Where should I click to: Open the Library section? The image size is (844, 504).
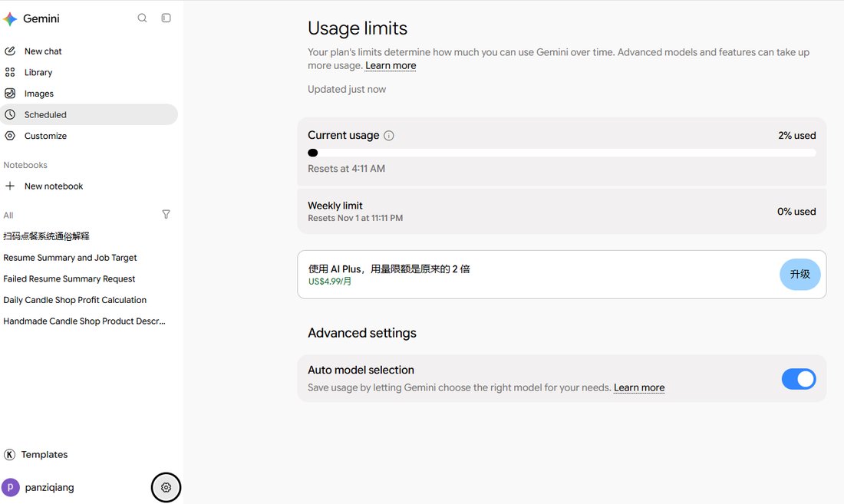pyautogui.click(x=89, y=72)
